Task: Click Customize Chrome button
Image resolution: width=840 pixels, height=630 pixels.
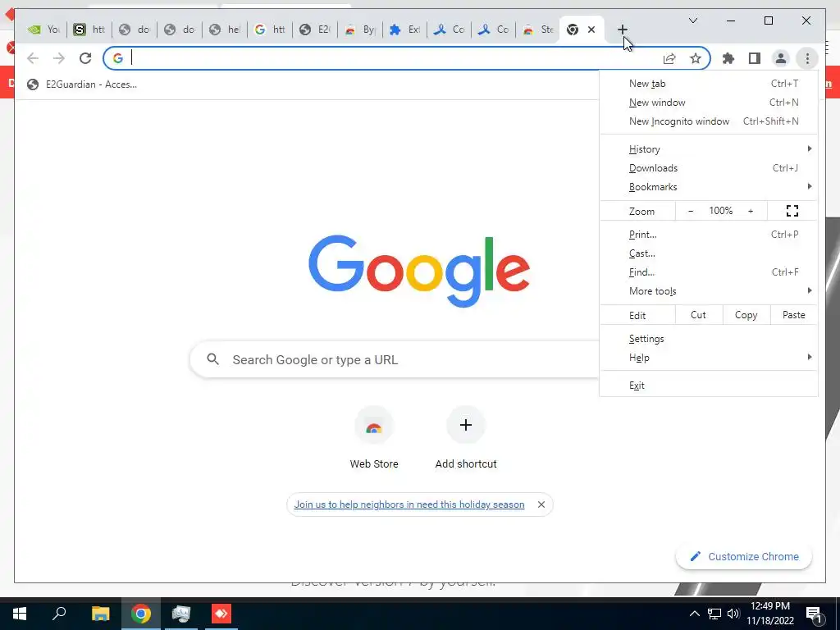Action: 744,557
